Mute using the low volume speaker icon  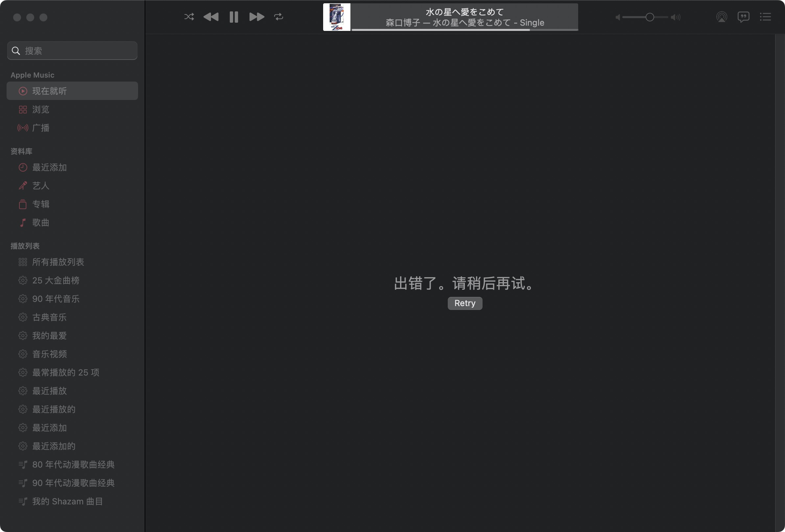(x=617, y=17)
